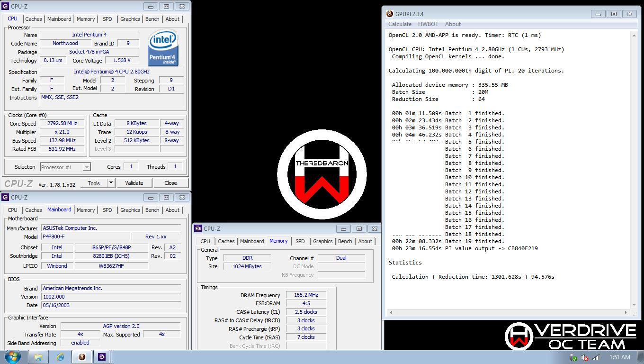This screenshot has width=644, height=364.
Task: Click the Tools button in CPU-Z
Action: pos(94,183)
